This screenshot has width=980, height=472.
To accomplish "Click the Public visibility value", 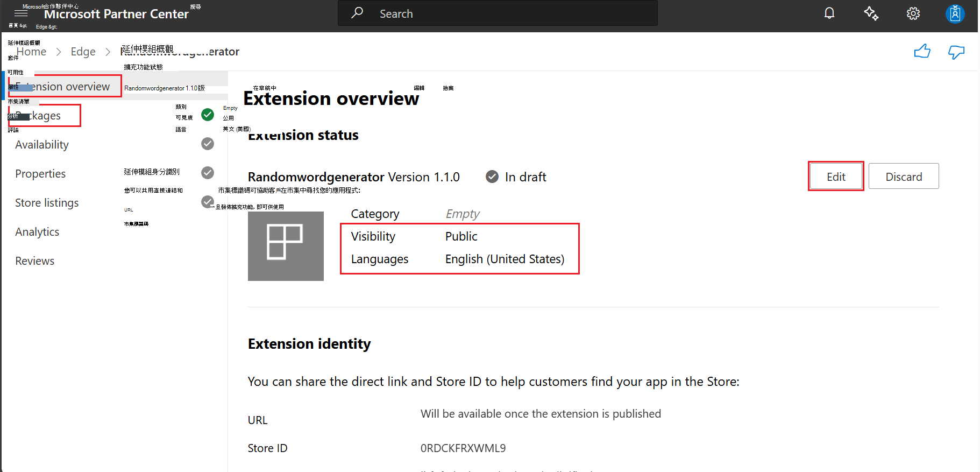I will point(461,236).
